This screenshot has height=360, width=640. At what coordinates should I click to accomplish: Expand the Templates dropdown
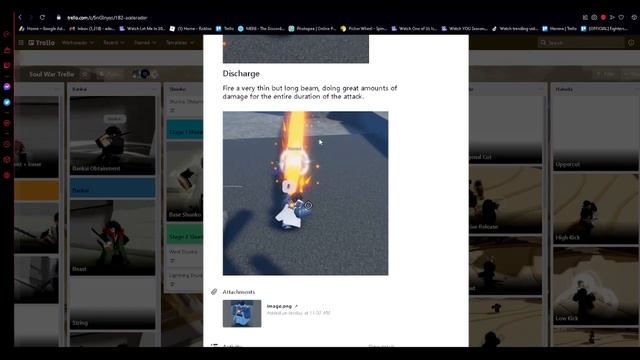pyautogui.click(x=180, y=42)
